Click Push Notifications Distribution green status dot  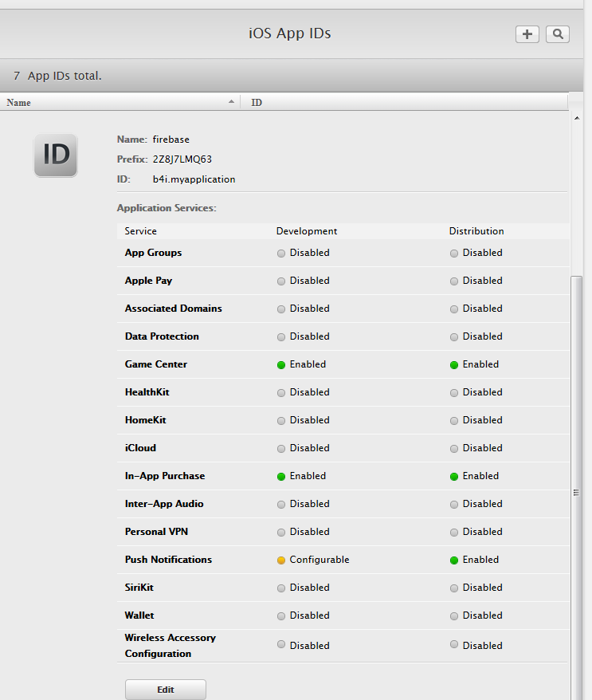tap(454, 560)
